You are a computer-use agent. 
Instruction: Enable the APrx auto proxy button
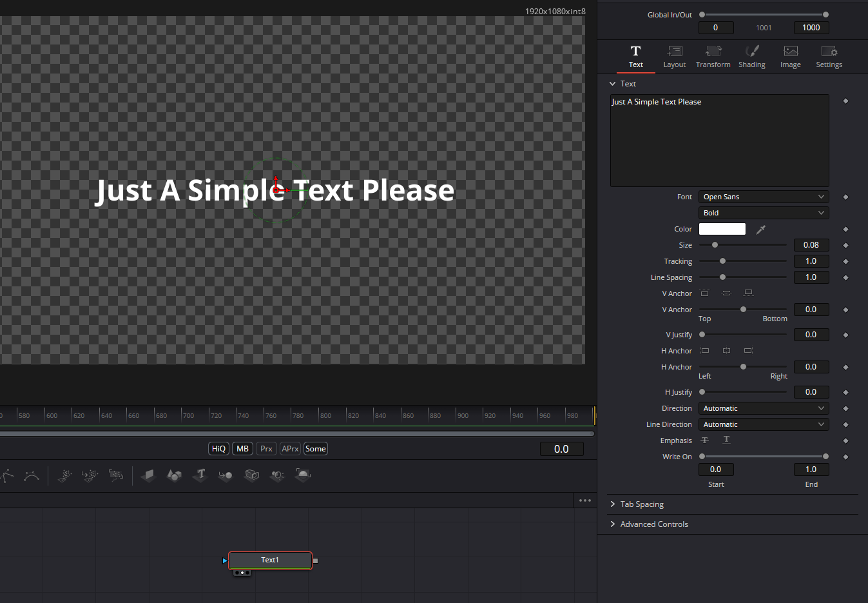coord(291,449)
